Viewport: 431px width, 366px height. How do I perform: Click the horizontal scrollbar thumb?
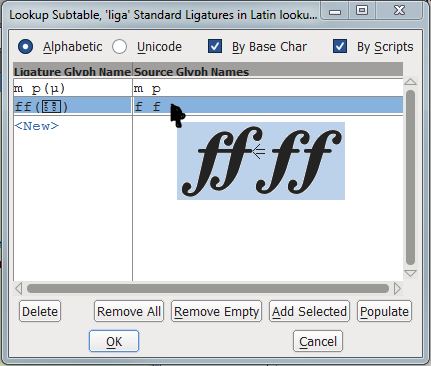click(208, 289)
